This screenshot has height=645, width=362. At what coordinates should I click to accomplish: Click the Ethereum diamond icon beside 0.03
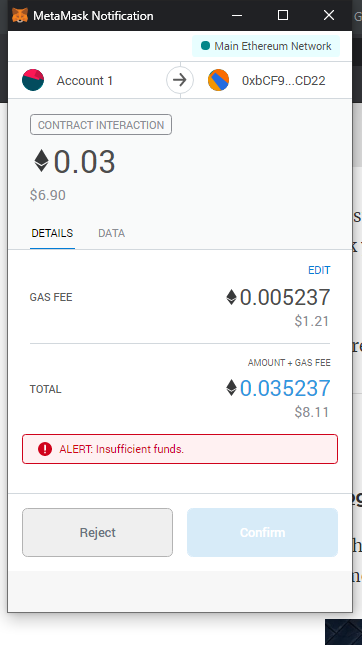tap(41, 161)
